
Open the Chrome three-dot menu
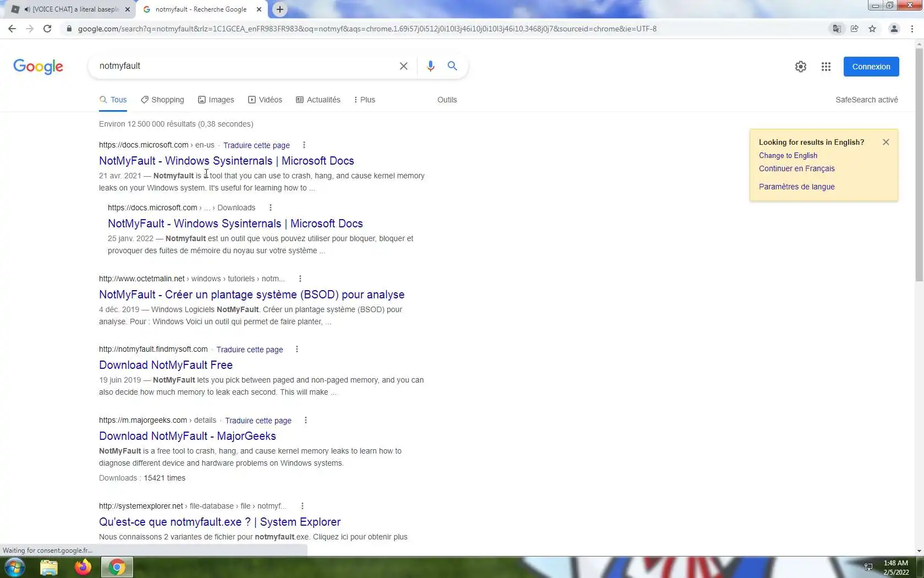click(x=912, y=29)
